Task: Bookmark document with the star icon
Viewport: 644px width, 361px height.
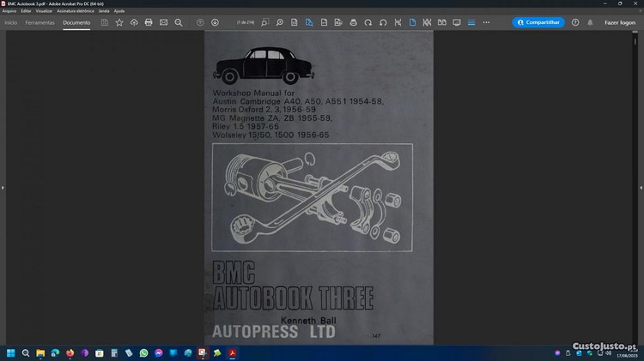Action: (x=119, y=22)
